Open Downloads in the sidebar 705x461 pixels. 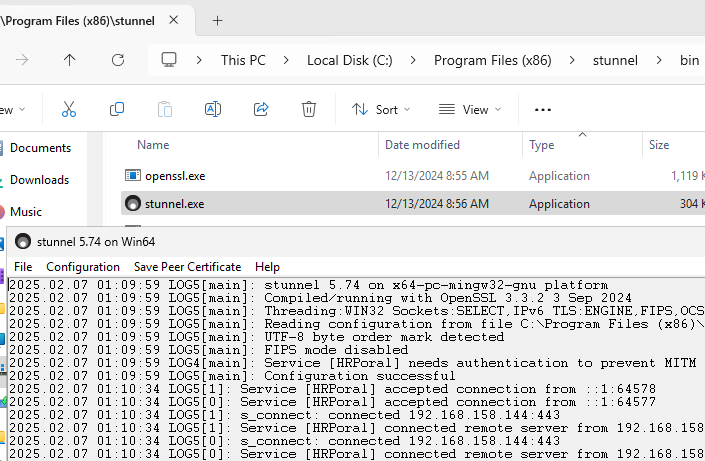[x=39, y=180]
